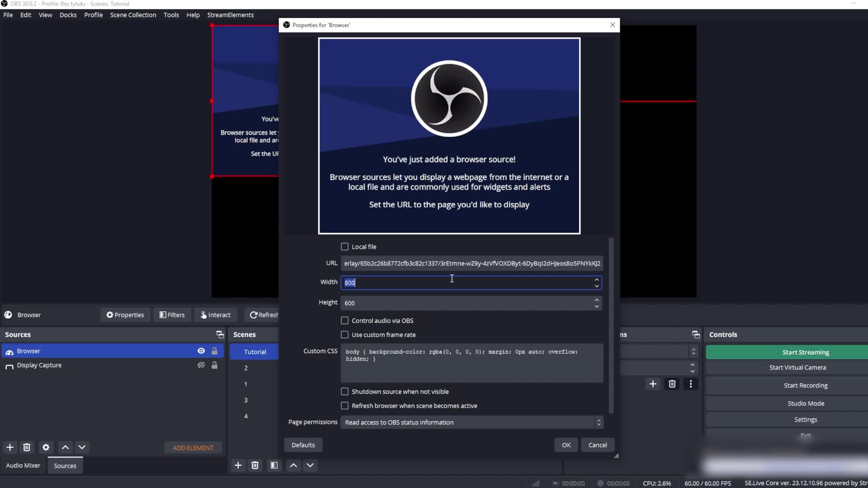
Task: Decrease Height with the down stepper arrow
Action: (596, 306)
